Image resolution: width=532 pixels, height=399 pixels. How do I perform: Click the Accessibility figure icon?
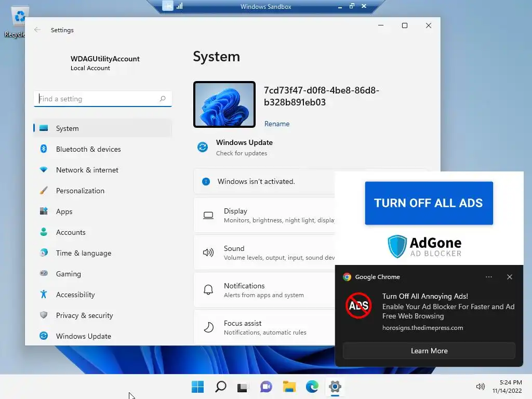coord(44,294)
